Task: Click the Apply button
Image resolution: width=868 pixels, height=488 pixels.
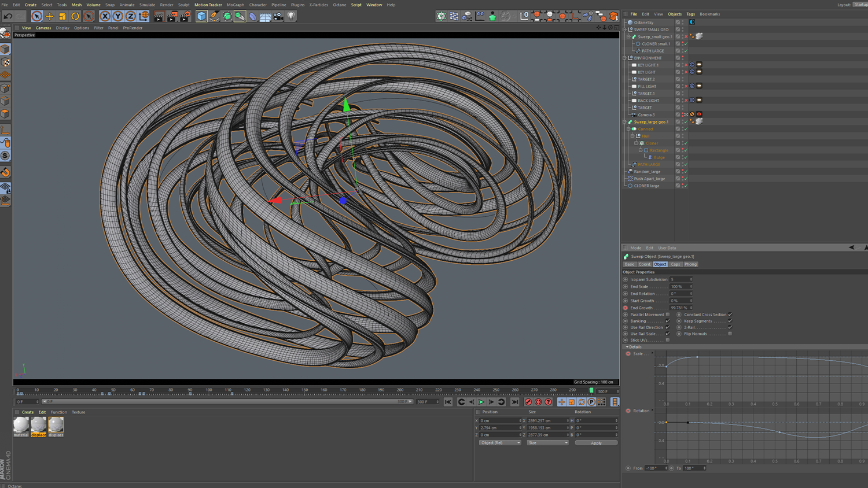Action: (x=596, y=443)
